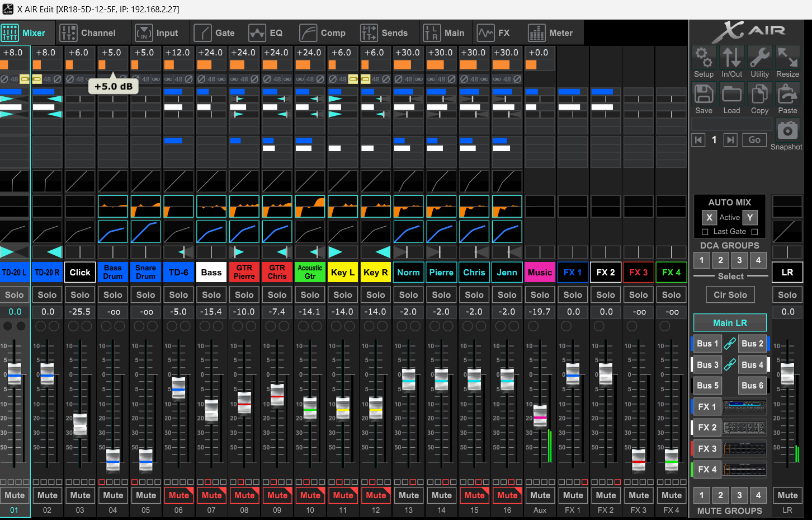Viewport: 812px width, 520px height.
Task: Click the Resize arrows icon
Action: pos(787,57)
